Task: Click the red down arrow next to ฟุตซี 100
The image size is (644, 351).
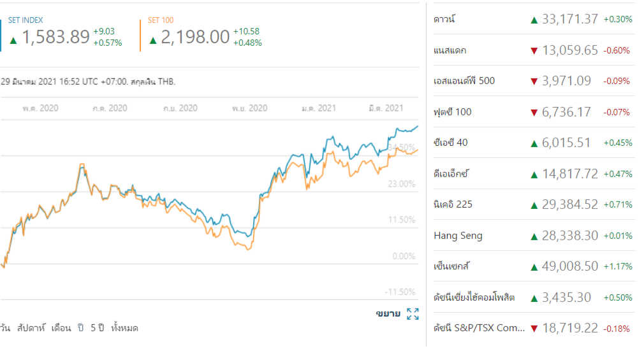Action: [534, 113]
